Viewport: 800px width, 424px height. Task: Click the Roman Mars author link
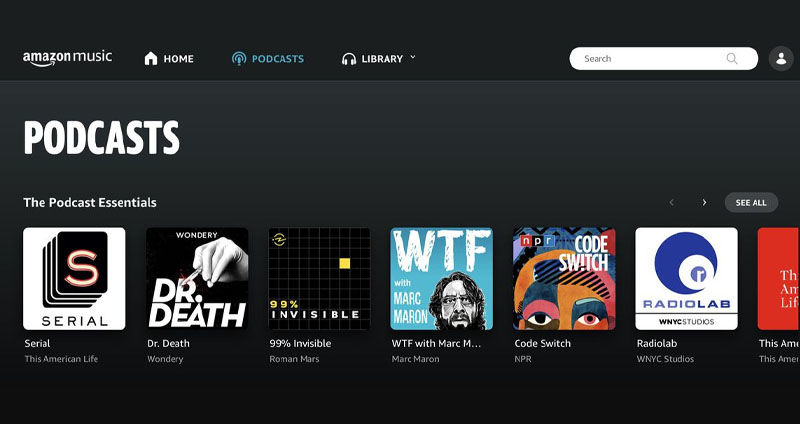296,359
